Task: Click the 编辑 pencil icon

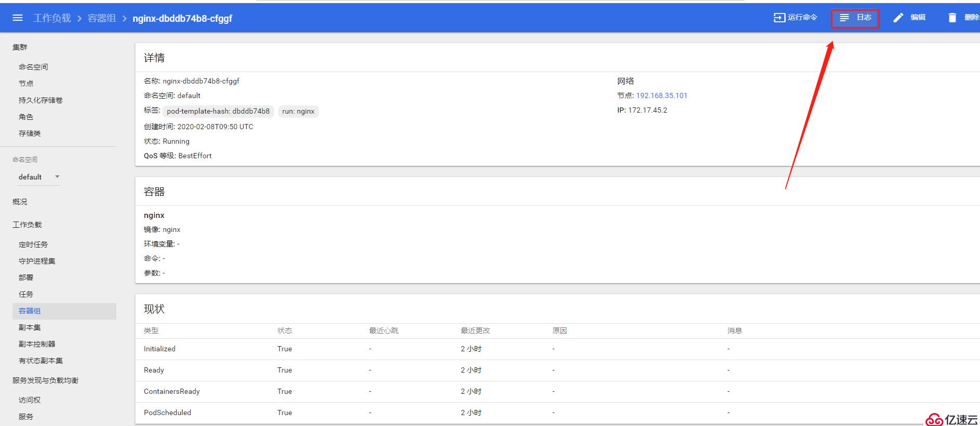Action: click(898, 18)
